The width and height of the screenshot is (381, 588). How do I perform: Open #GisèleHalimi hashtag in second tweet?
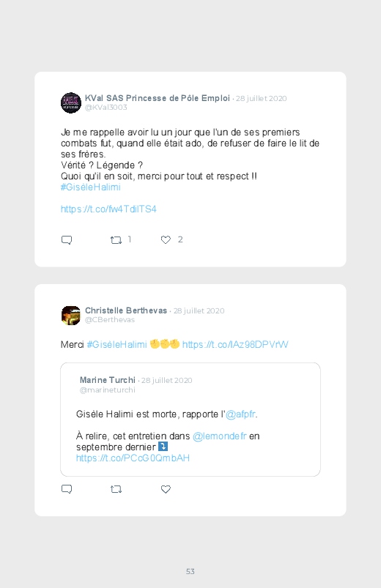pos(116,344)
